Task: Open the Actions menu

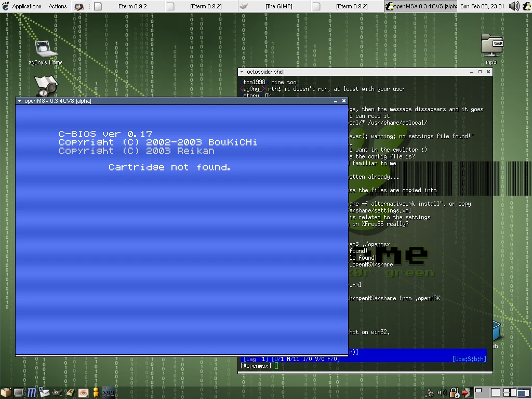Action: click(x=57, y=6)
